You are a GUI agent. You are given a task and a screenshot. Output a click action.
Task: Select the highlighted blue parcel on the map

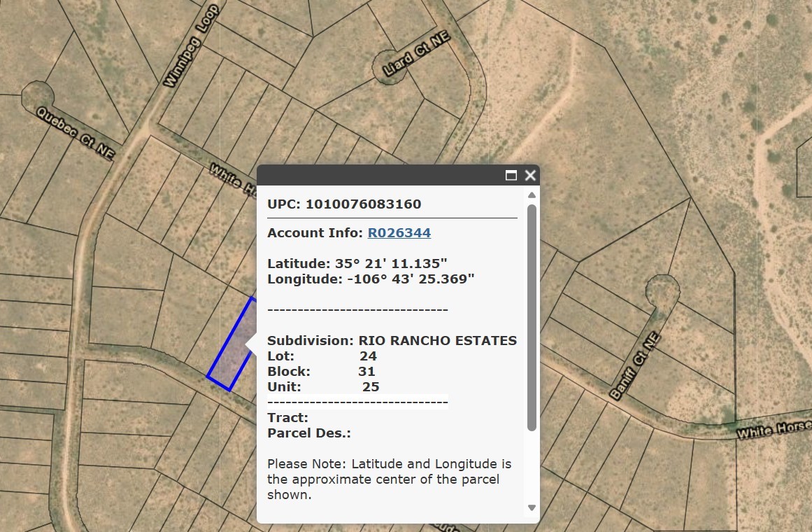231,343
